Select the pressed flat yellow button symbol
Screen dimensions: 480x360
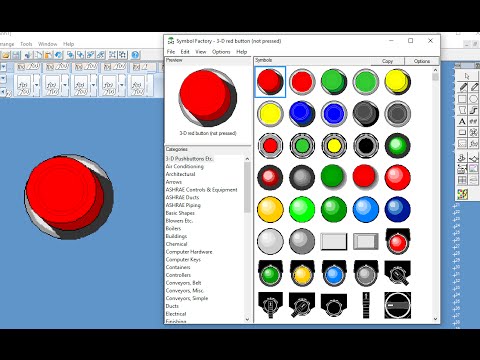270,114
